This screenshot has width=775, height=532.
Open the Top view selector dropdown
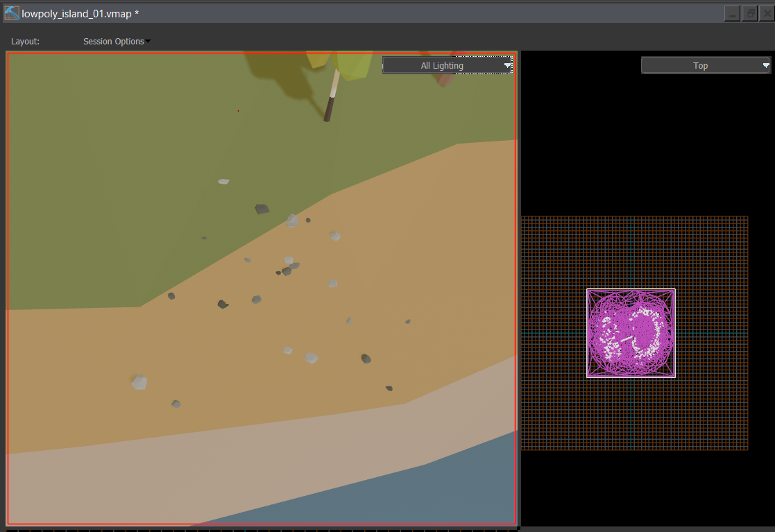pos(704,65)
